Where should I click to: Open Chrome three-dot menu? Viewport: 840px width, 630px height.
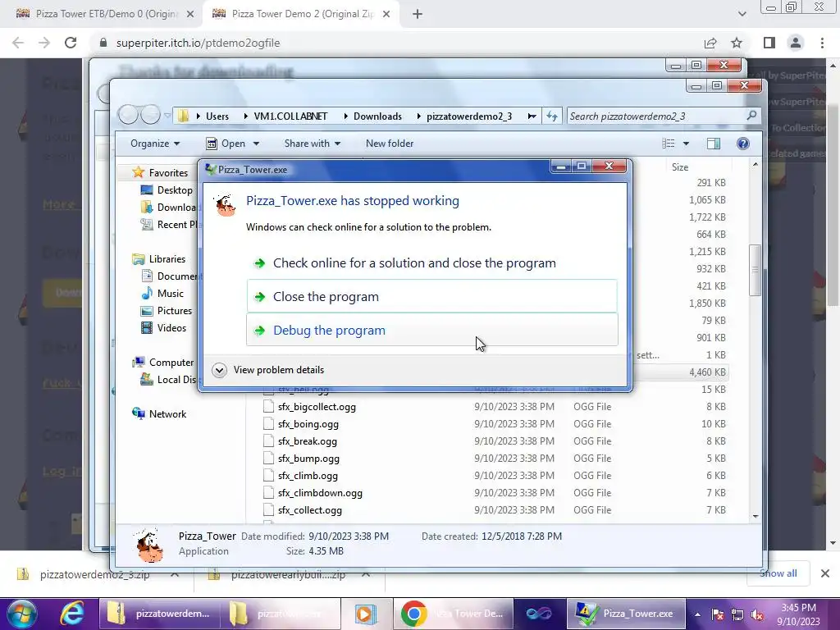pyautogui.click(x=822, y=43)
